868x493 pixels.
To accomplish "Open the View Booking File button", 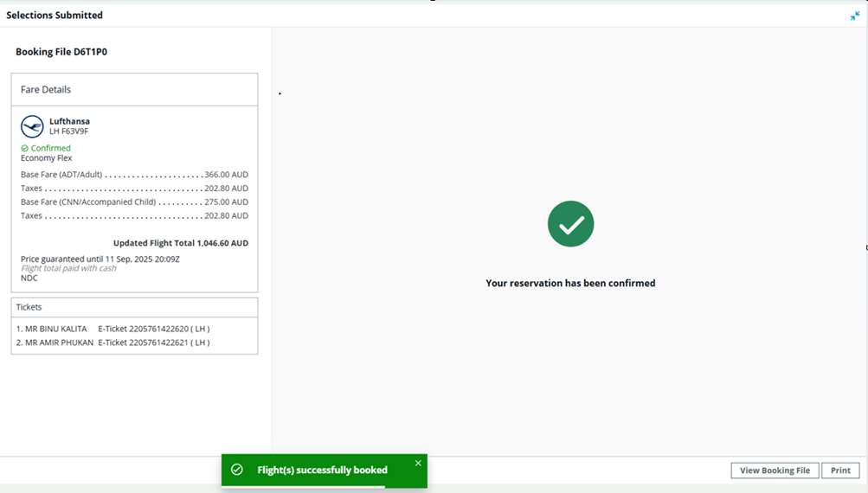I will click(x=775, y=471).
